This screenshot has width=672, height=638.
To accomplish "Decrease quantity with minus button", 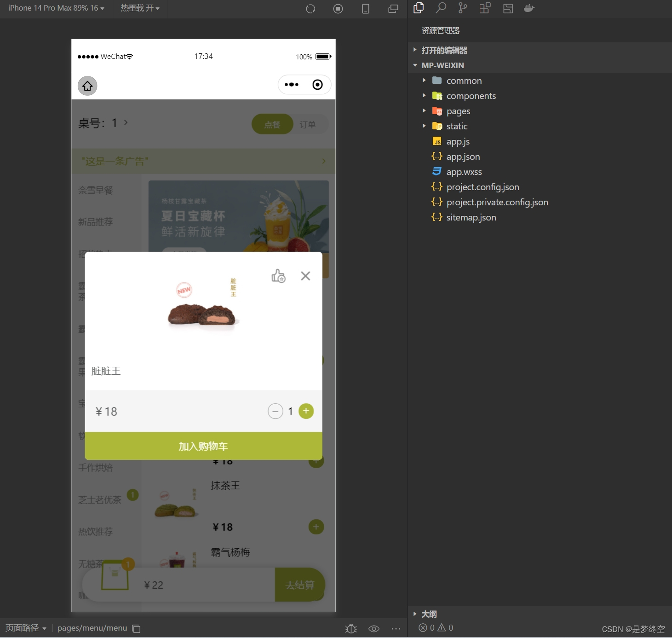I will tap(276, 411).
